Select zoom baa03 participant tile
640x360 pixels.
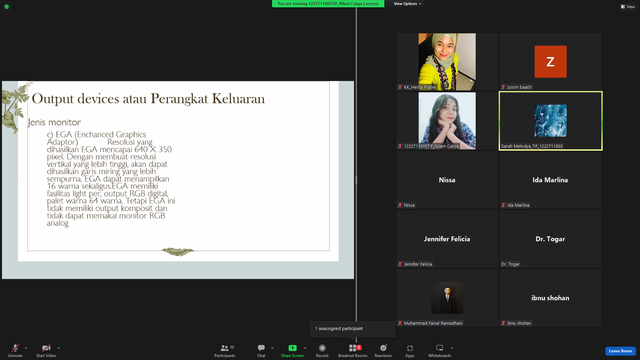click(550, 62)
